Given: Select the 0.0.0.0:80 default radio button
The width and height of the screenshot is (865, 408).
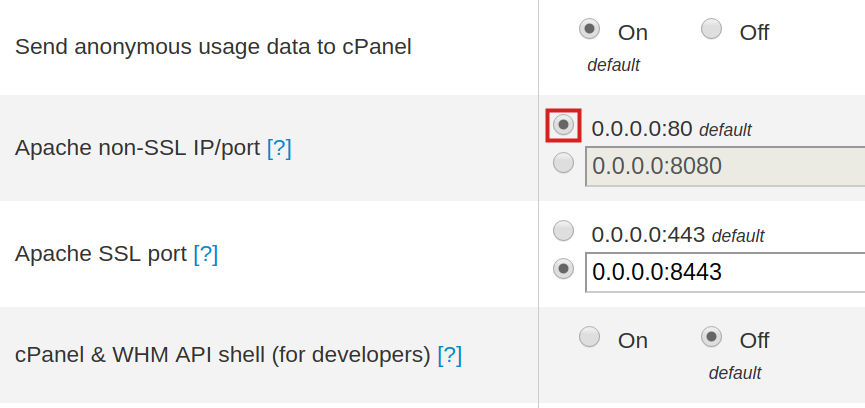Looking at the screenshot, I should click(x=564, y=126).
